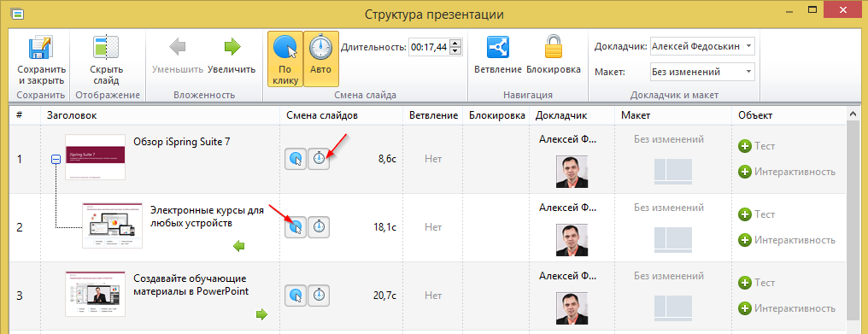Increase duration with the up spinner arrow
The image size is (868, 334).
455,44
